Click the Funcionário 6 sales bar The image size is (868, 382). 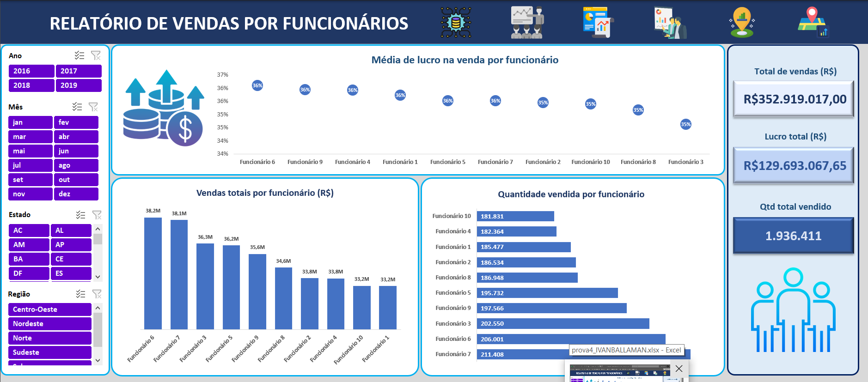[x=153, y=273]
